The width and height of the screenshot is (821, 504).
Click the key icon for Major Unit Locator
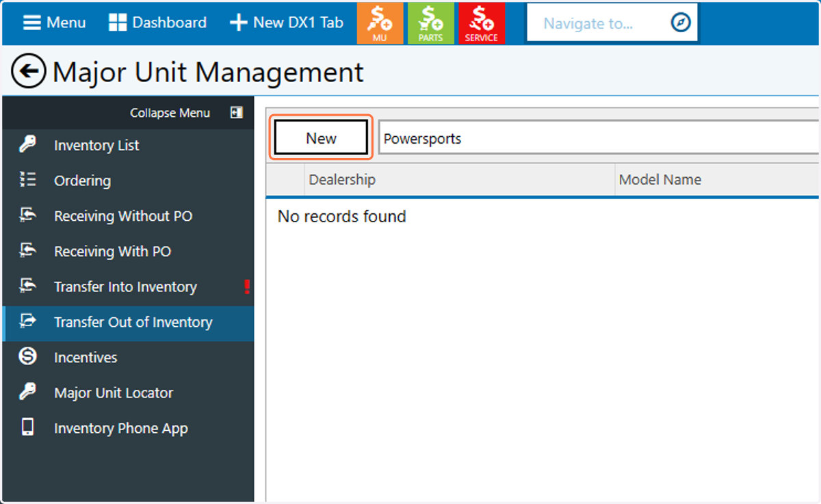tap(27, 392)
